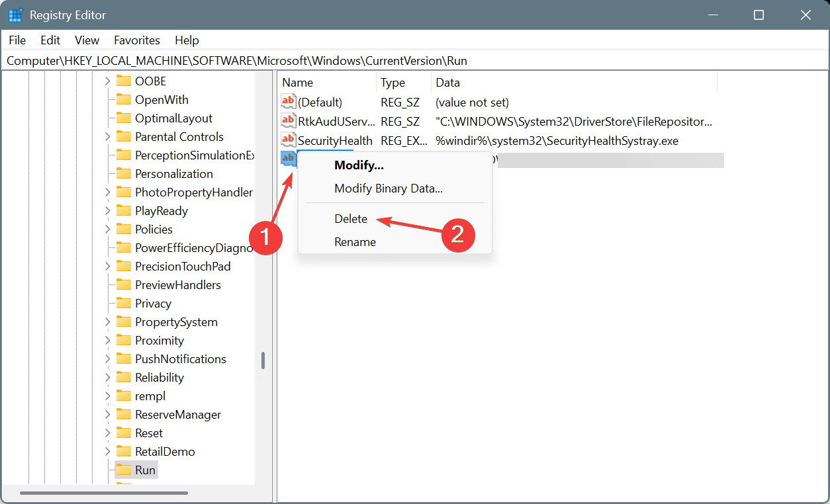Expand the OOBE key
The image size is (830, 504).
click(x=107, y=81)
